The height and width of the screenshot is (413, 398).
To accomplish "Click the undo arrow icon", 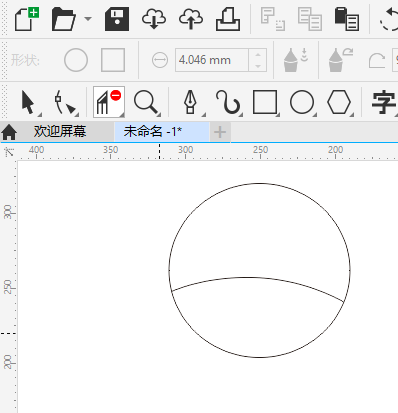I will (389, 19).
